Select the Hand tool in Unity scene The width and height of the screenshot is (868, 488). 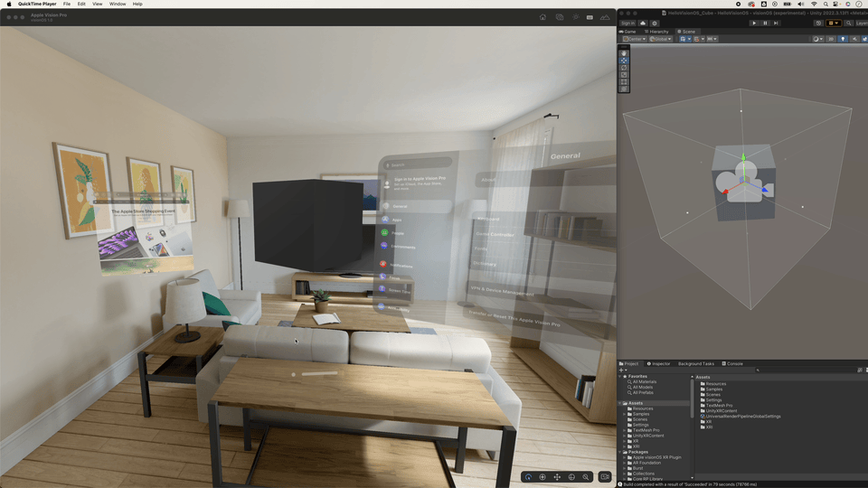624,53
